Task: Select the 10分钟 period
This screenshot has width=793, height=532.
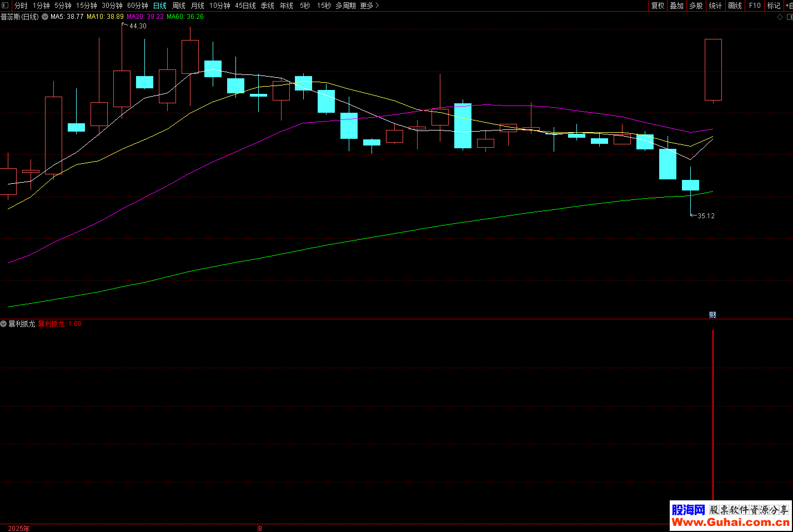Action: point(220,6)
